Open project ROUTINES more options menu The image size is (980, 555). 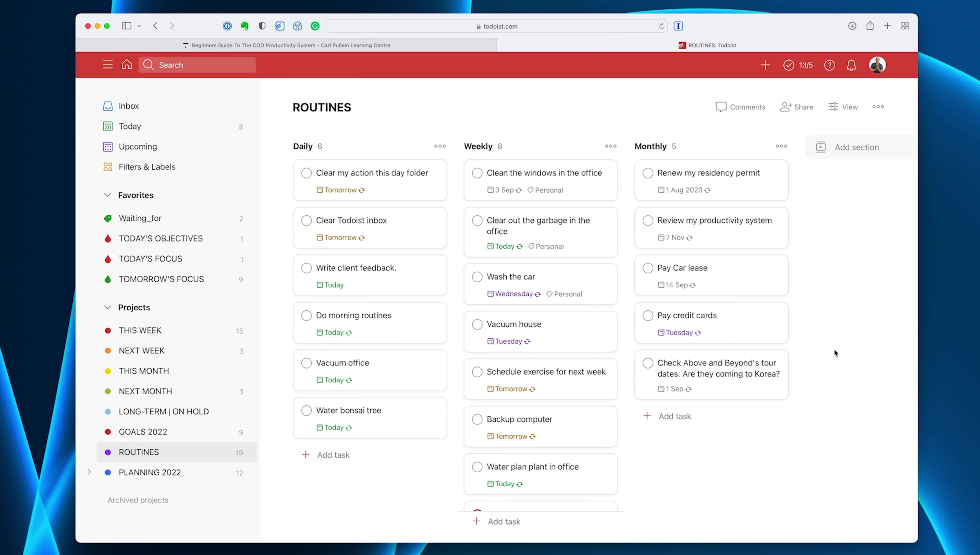point(878,107)
